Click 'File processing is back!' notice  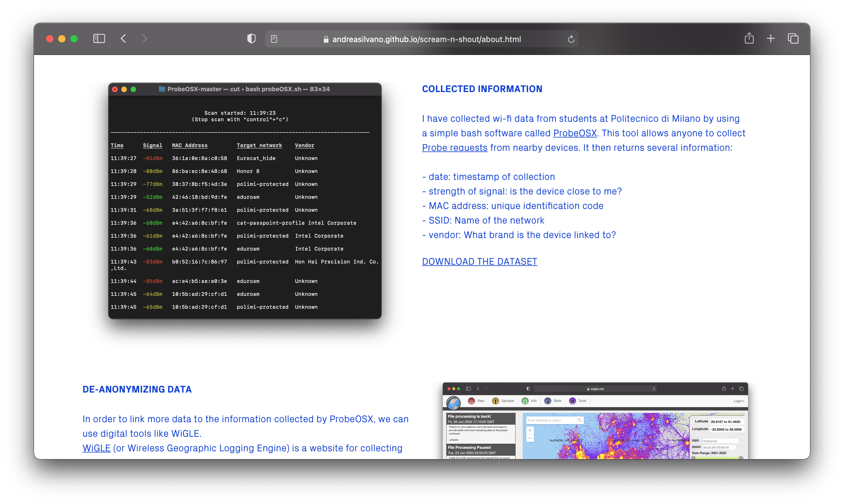[469, 416]
